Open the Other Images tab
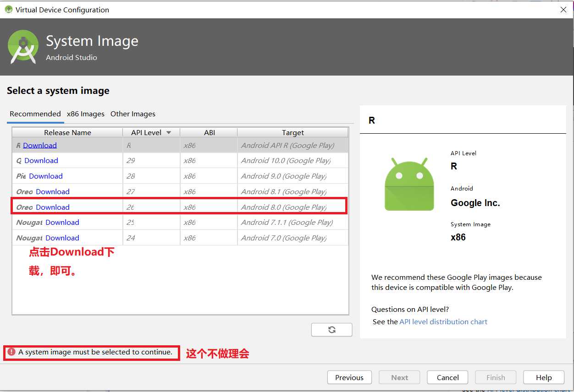574x392 pixels. [x=133, y=114]
